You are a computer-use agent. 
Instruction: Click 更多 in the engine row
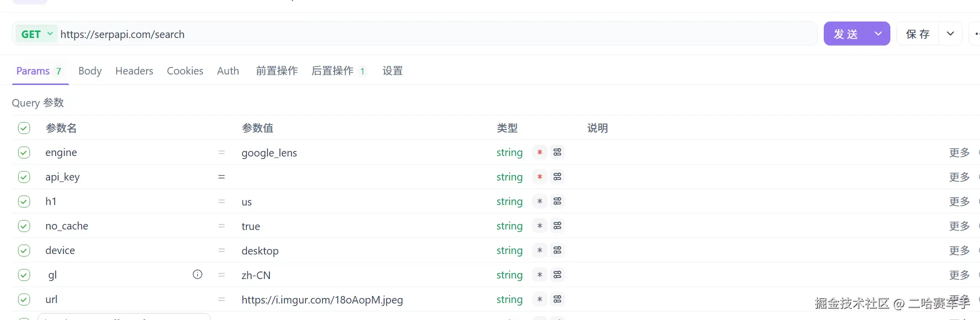coord(959,152)
